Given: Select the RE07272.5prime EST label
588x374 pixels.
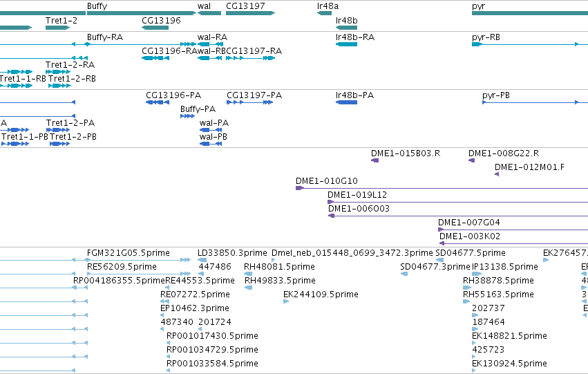Looking at the screenshot, I should point(196,295).
